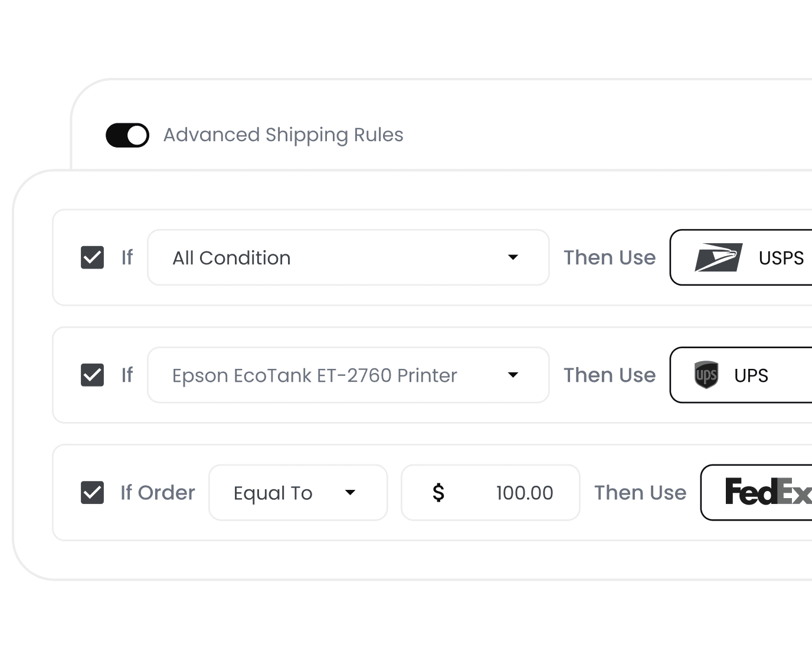Image resolution: width=812 pixels, height=661 pixels.
Task: Click the arrow in All Condition dropdown
Action: tap(513, 257)
